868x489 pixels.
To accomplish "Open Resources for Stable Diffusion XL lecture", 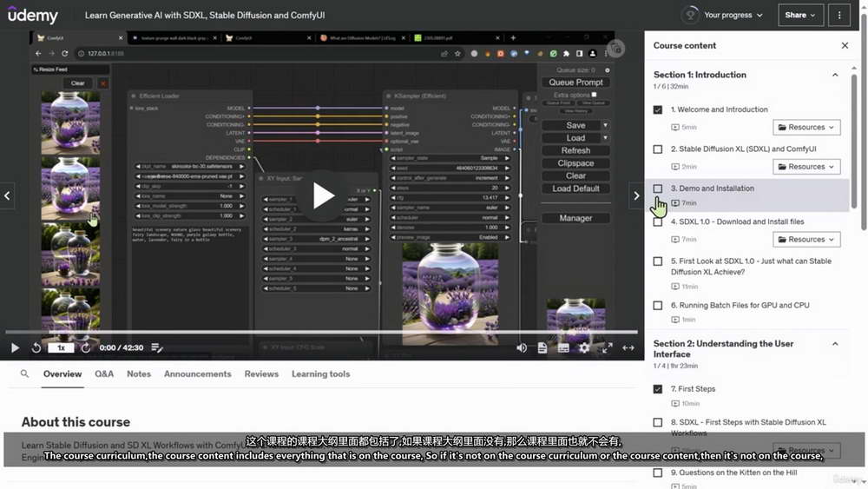I will pos(806,167).
